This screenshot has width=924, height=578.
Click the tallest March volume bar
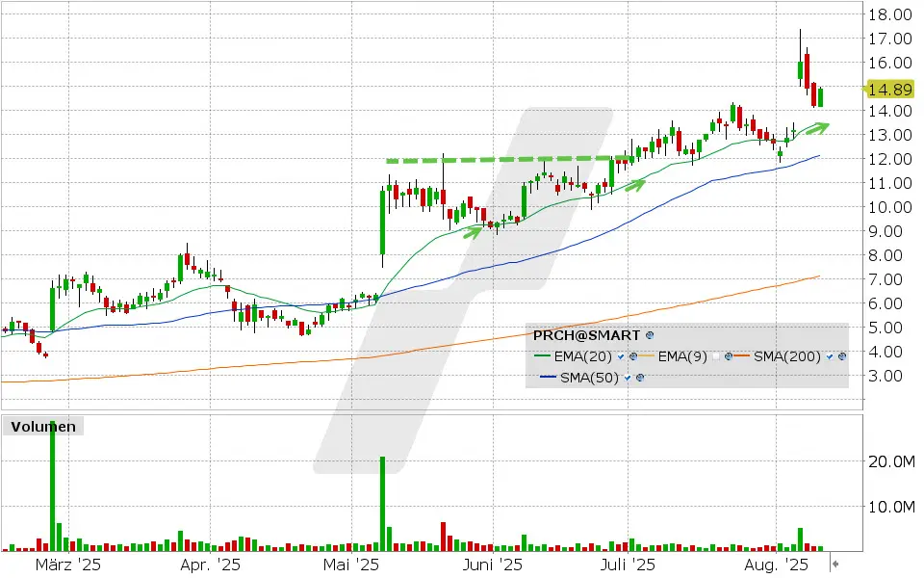pyautogui.click(x=52, y=486)
